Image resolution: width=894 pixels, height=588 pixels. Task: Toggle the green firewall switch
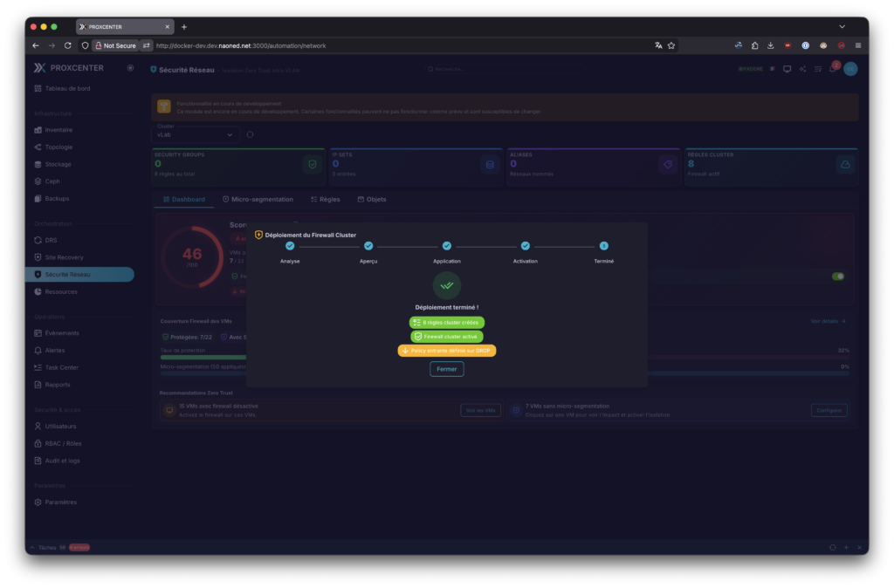tap(838, 277)
